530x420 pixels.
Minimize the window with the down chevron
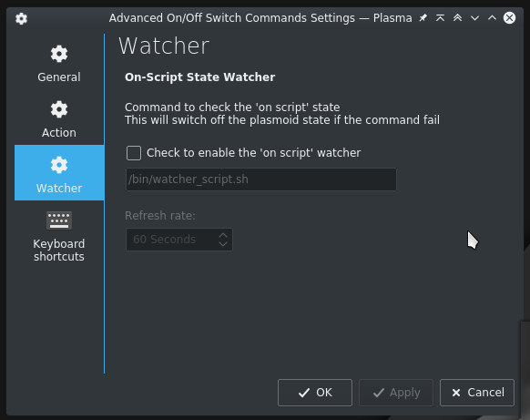(474, 18)
